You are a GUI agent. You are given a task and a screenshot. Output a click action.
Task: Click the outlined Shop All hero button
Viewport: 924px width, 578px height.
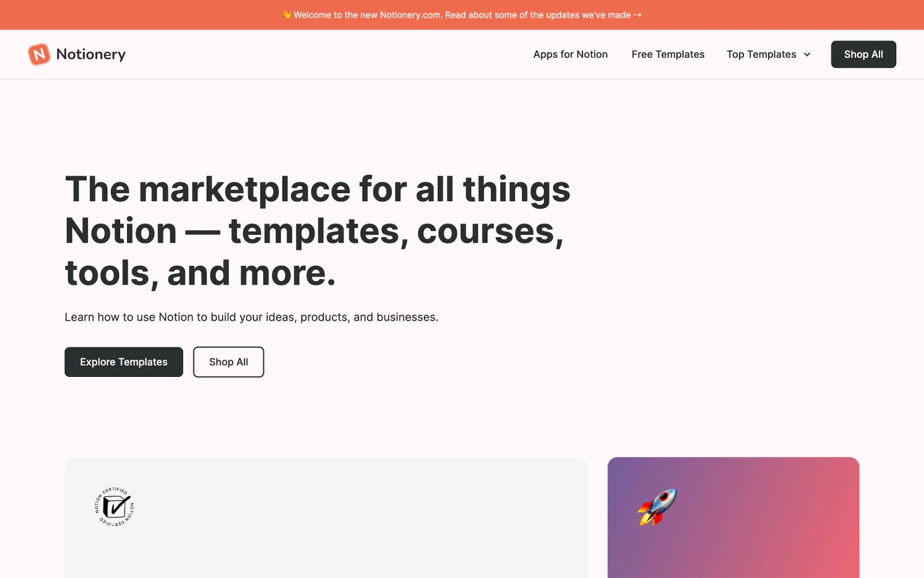[229, 362]
